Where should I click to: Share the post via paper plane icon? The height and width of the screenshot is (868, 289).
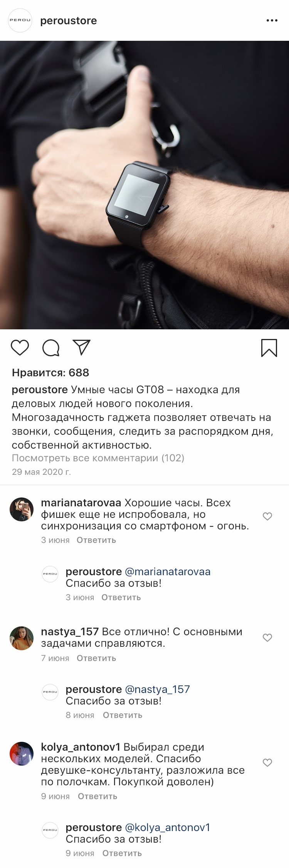point(82,347)
